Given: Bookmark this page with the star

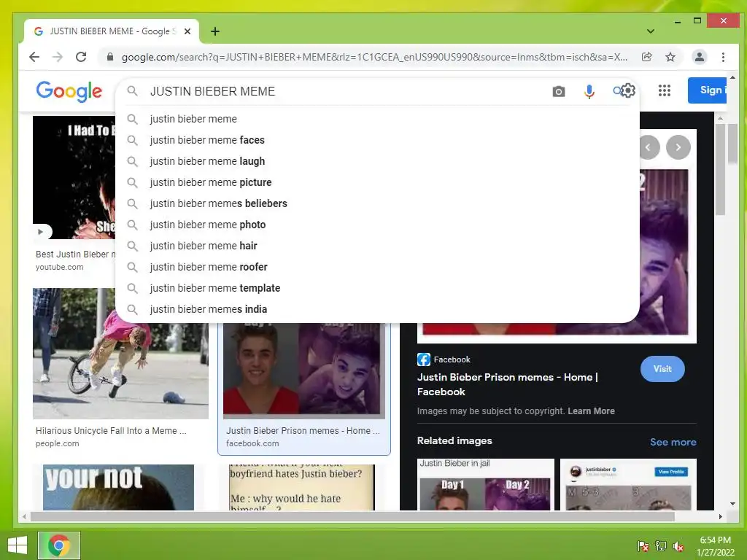Looking at the screenshot, I should point(670,57).
